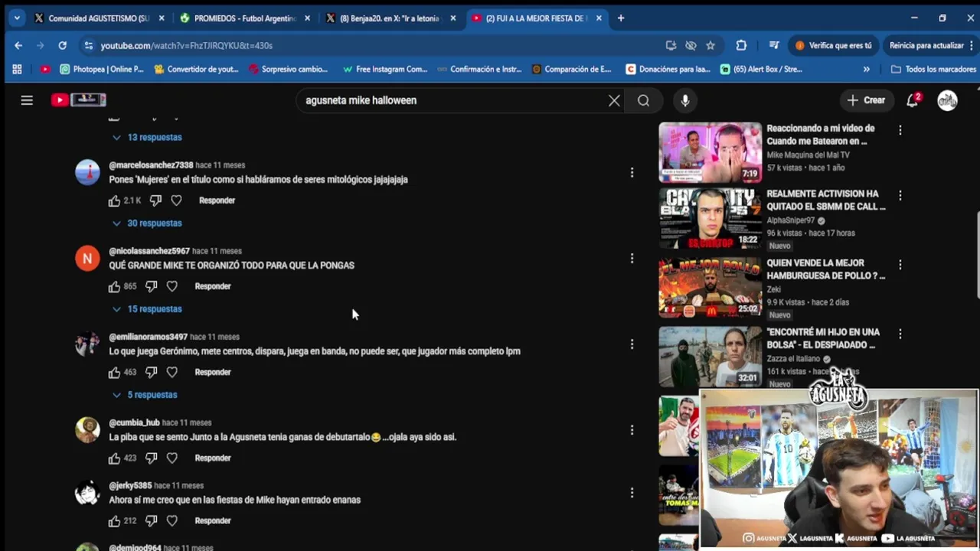
Task: Open the YouTube hamburger guide menu
Action: pos(27,100)
